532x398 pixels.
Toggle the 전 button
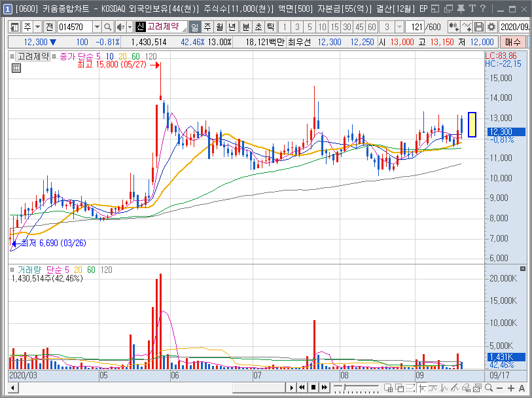tap(50, 26)
